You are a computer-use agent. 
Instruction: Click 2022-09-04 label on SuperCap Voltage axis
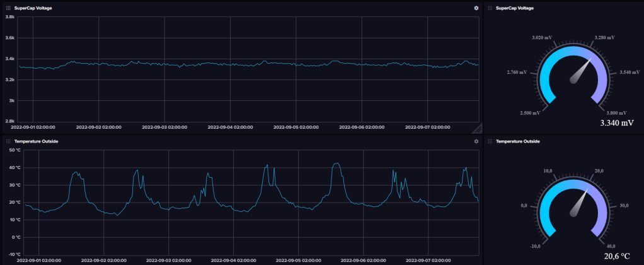pos(230,127)
